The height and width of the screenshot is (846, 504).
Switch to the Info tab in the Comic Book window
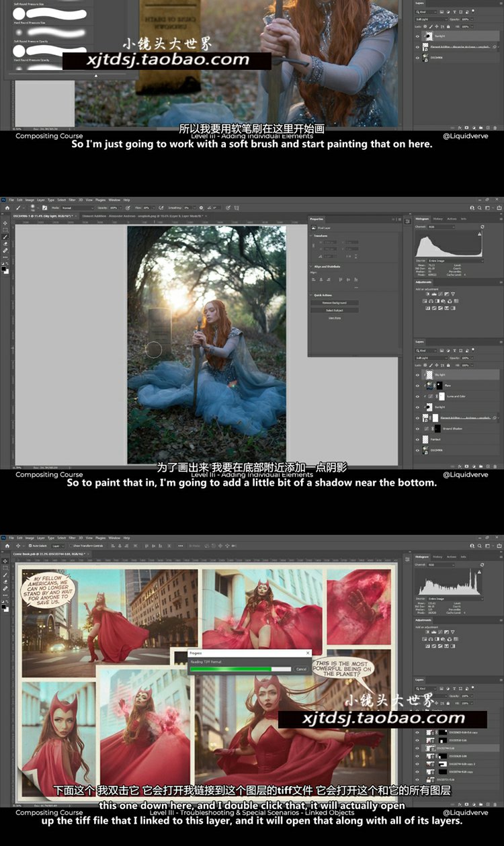coord(464,557)
